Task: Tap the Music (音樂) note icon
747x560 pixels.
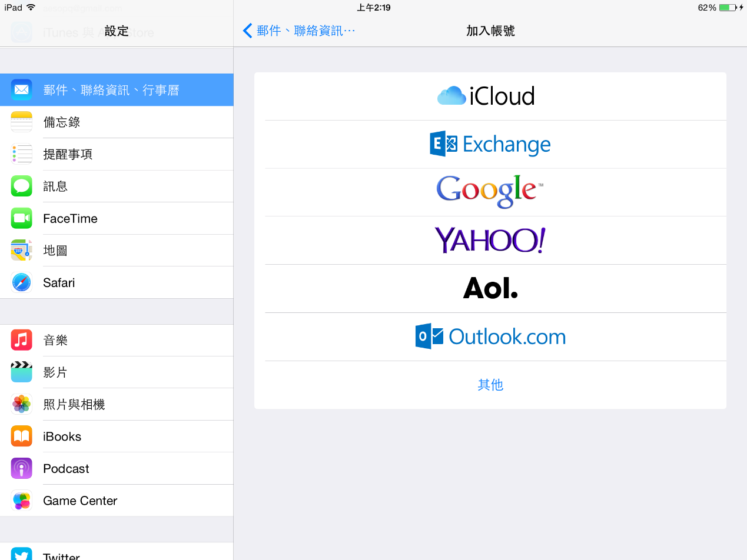Action: (x=21, y=340)
